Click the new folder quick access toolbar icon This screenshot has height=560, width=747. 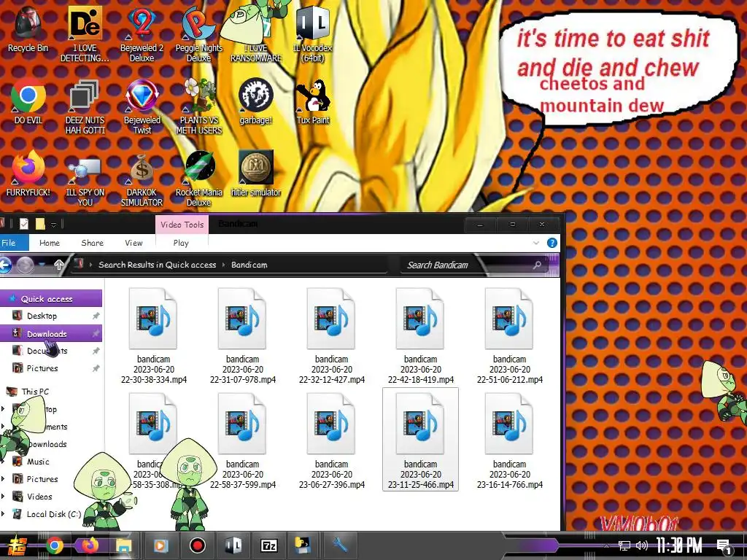[41, 224]
